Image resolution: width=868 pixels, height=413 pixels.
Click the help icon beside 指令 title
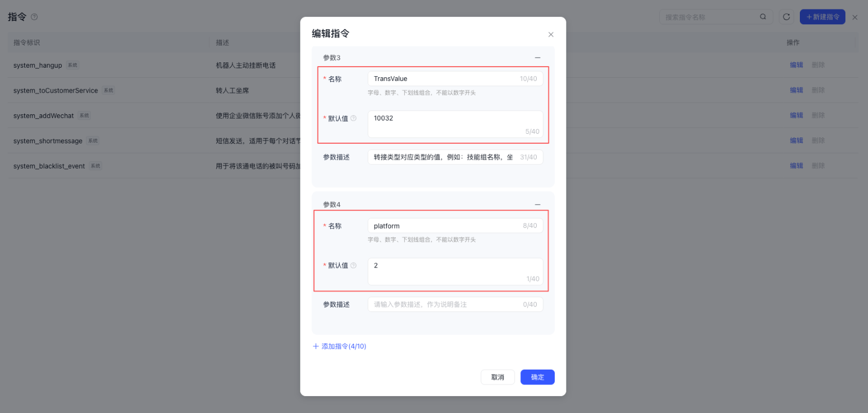pos(34,17)
